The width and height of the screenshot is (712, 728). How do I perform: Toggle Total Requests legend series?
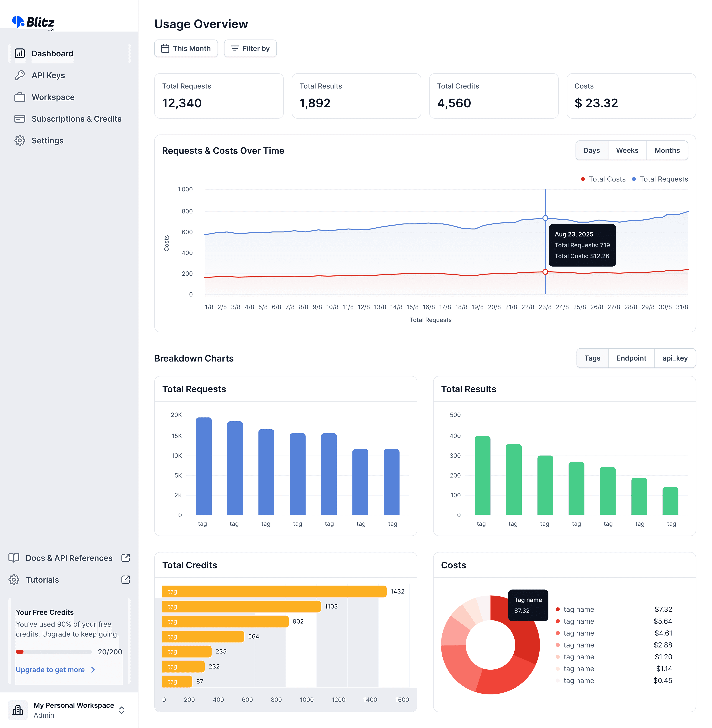point(660,179)
